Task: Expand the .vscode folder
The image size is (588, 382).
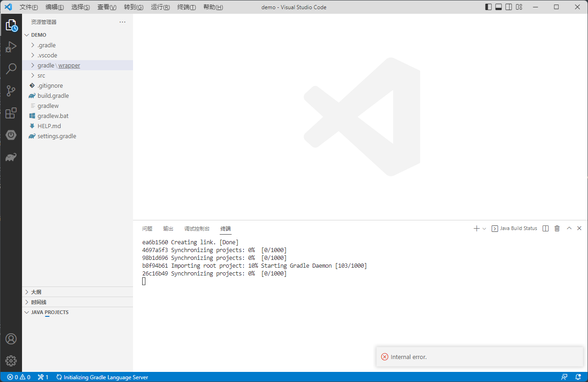Action: pyautogui.click(x=78, y=55)
